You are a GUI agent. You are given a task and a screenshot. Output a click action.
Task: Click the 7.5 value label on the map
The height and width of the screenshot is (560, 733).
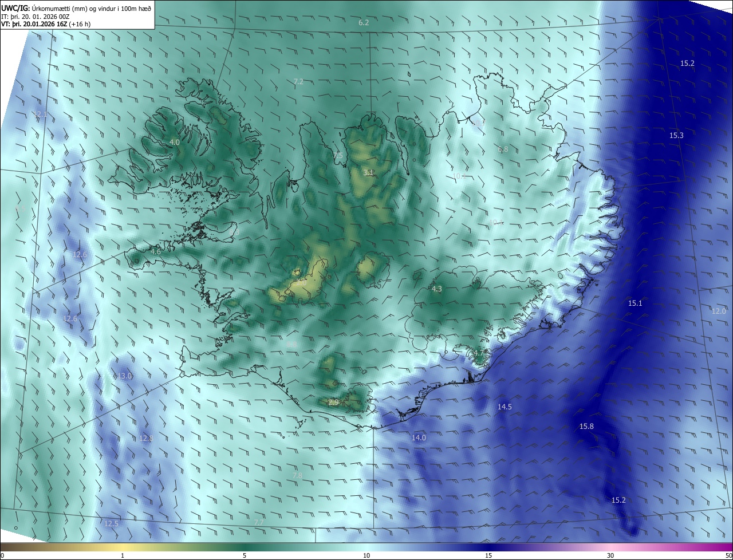coord(338,156)
